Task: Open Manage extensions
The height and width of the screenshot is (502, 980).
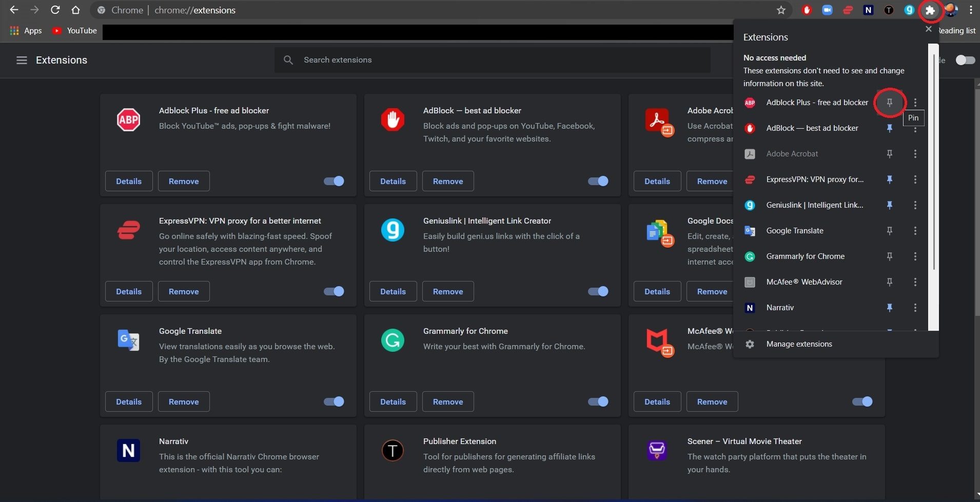Action: point(836,344)
